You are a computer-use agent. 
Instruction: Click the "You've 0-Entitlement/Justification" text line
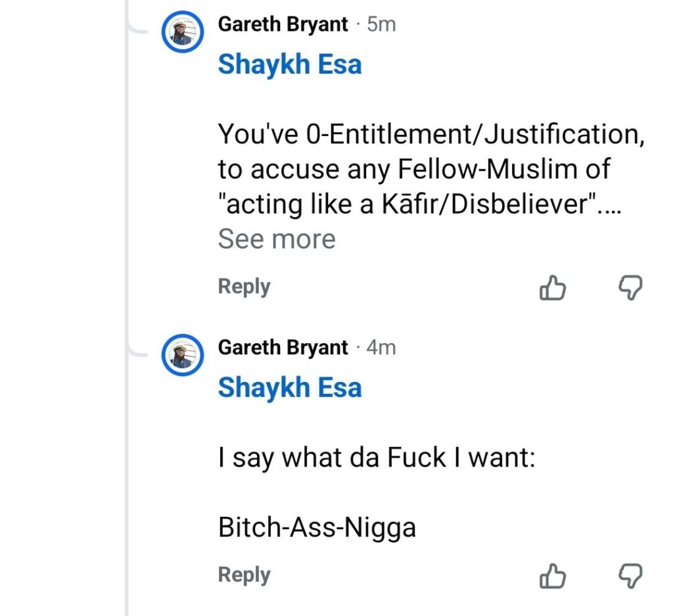(x=430, y=135)
